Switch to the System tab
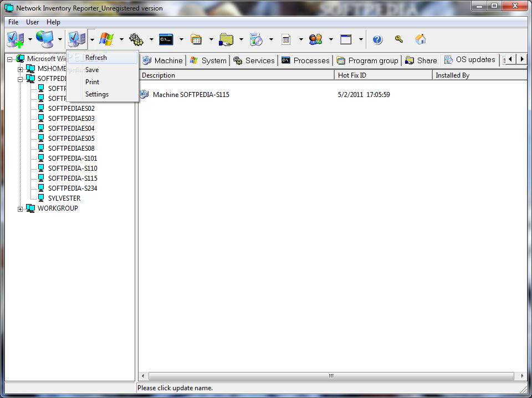532x398 pixels. (208, 60)
